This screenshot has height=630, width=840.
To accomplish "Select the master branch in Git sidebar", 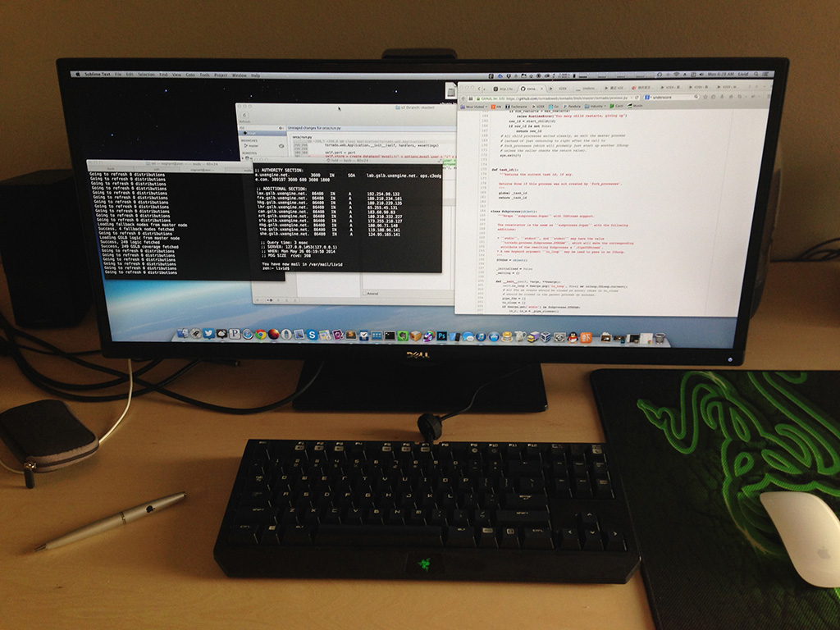I will coord(253,146).
